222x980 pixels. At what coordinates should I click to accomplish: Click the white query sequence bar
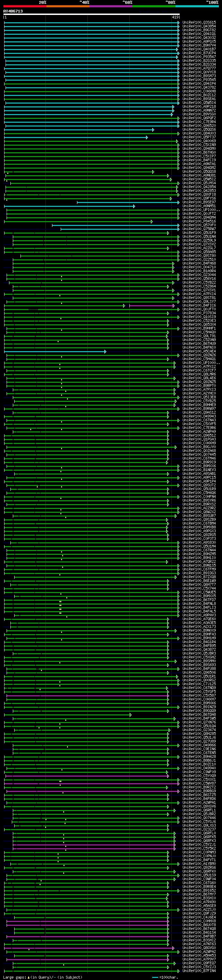click(x=92, y=14)
